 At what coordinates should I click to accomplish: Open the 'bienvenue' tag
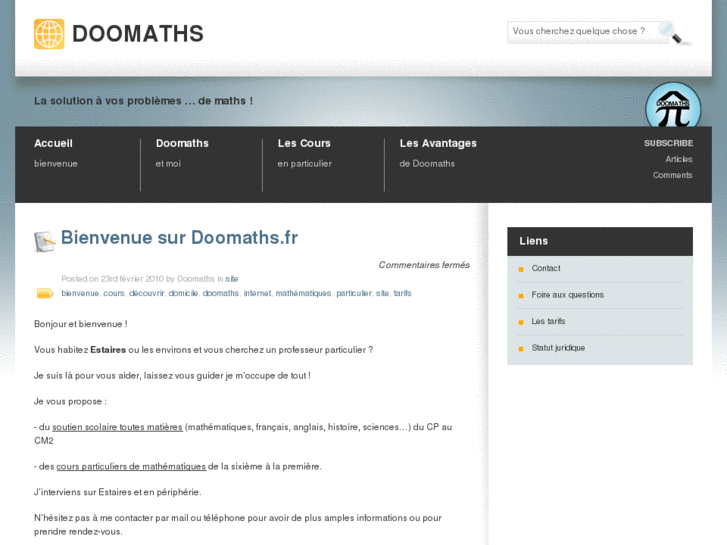(x=80, y=293)
